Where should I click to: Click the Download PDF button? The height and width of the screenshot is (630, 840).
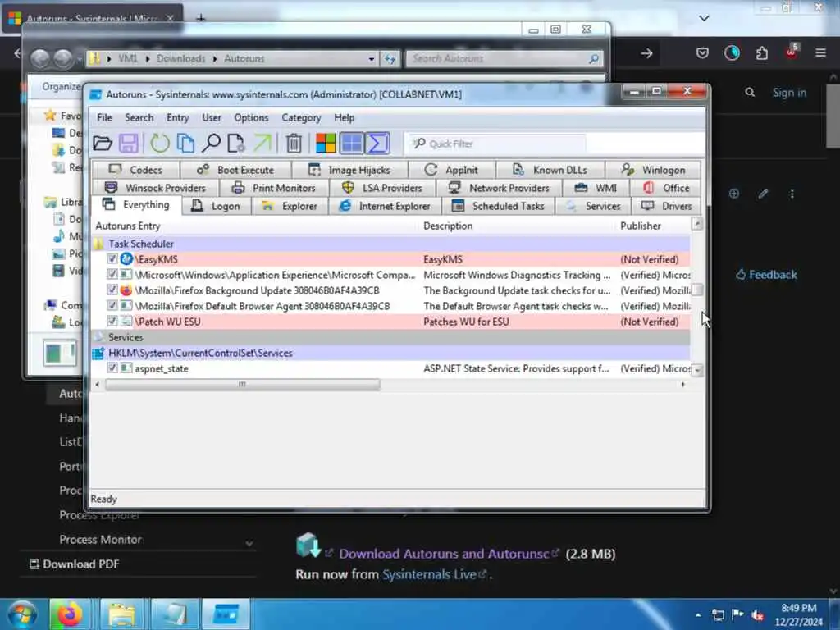coord(75,564)
